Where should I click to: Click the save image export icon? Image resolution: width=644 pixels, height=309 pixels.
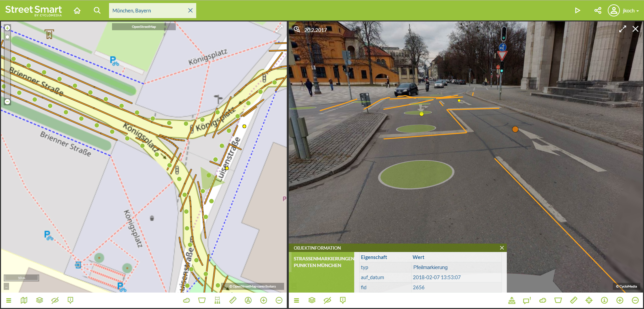[512, 300]
